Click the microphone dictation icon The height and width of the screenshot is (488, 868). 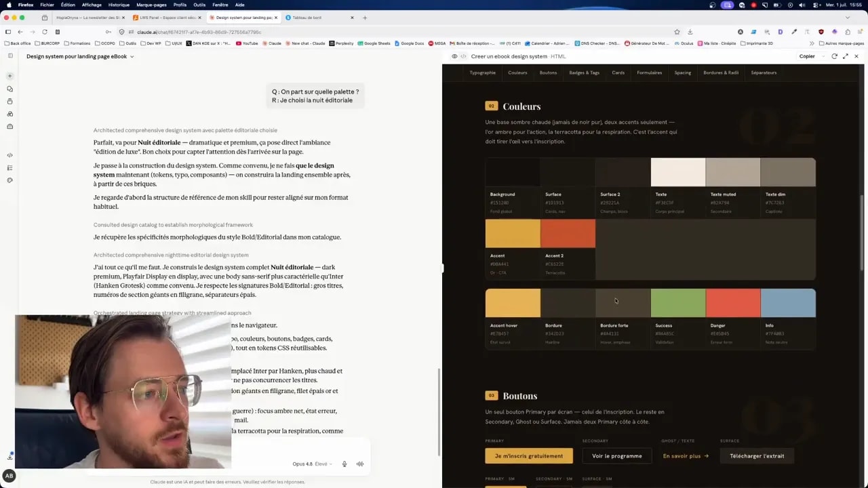tap(344, 464)
